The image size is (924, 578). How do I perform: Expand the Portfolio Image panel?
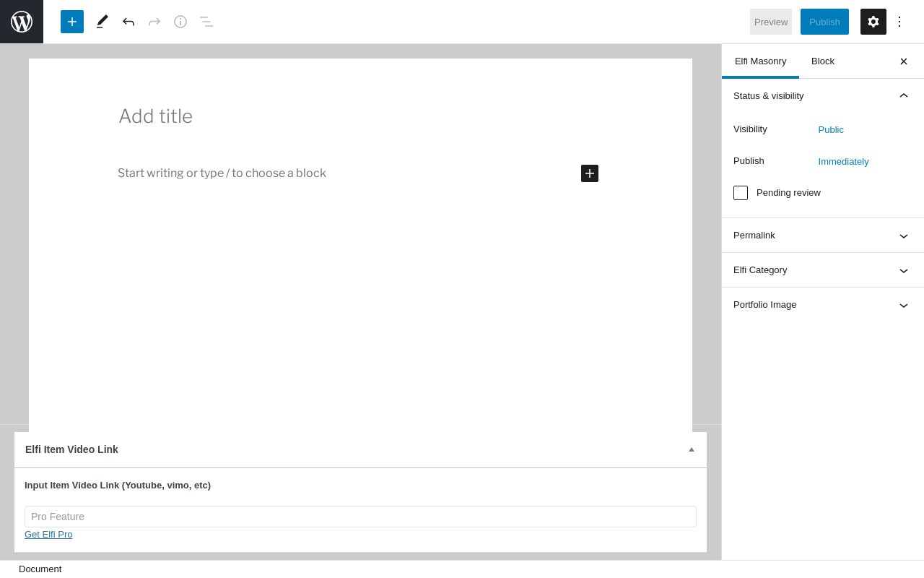click(823, 305)
